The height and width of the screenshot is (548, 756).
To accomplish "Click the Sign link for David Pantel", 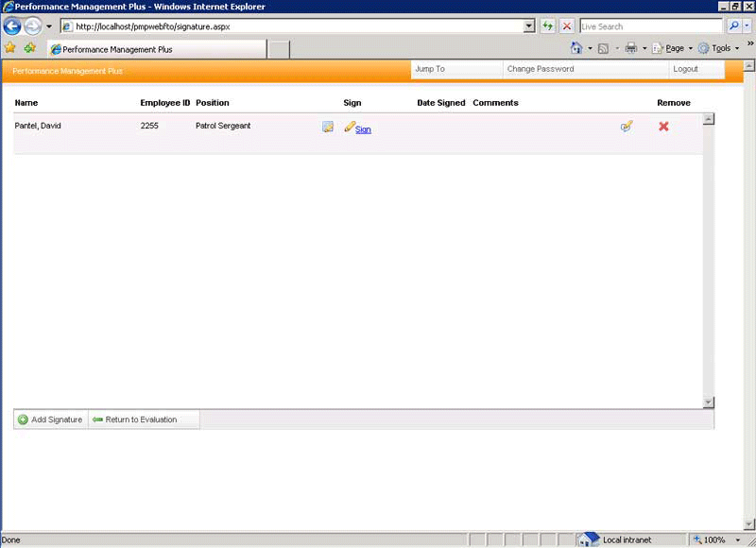I will pyautogui.click(x=363, y=129).
